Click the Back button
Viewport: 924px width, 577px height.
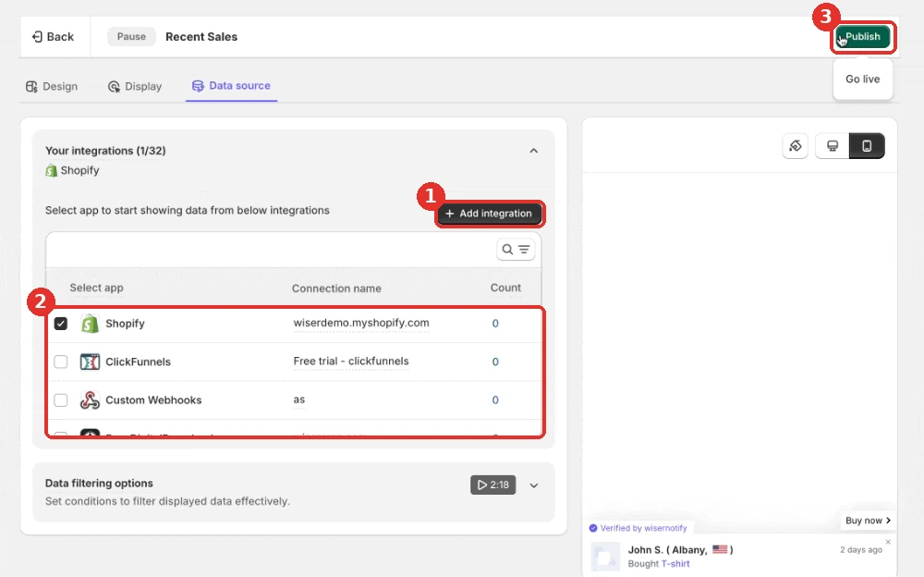(x=53, y=37)
